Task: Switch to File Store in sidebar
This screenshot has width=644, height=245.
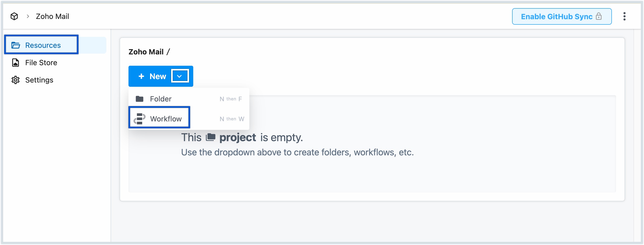Action: click(41, 63)
